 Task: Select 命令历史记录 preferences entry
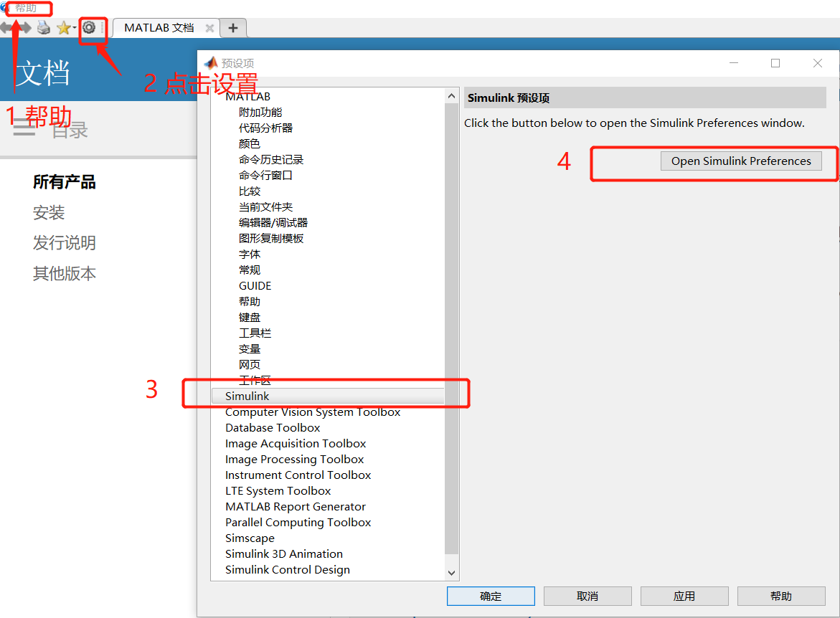tap(271, 160)
